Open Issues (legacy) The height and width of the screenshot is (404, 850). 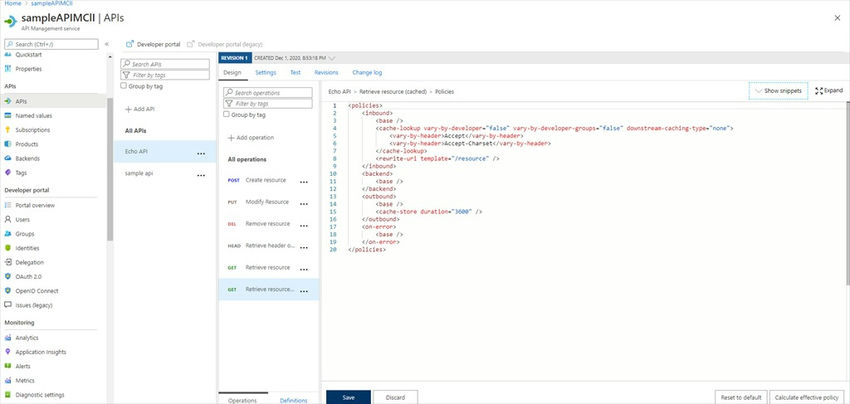pos(34,305)
